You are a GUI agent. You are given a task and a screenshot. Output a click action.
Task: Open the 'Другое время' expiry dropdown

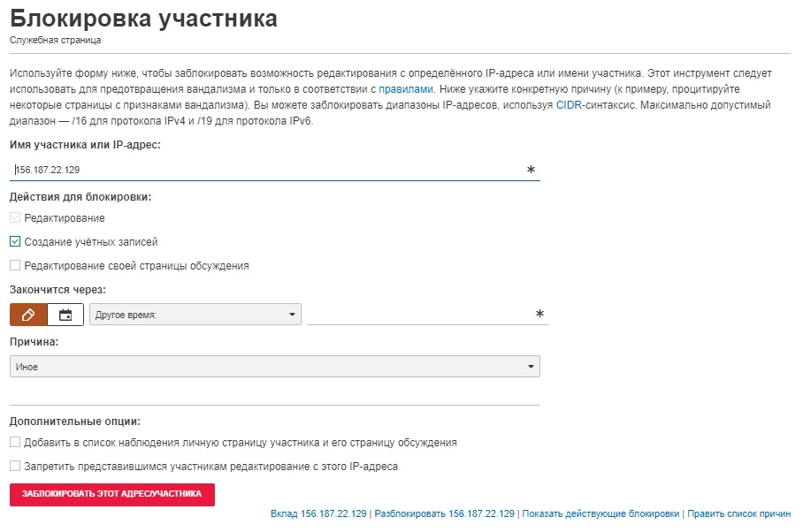[195, 315]
